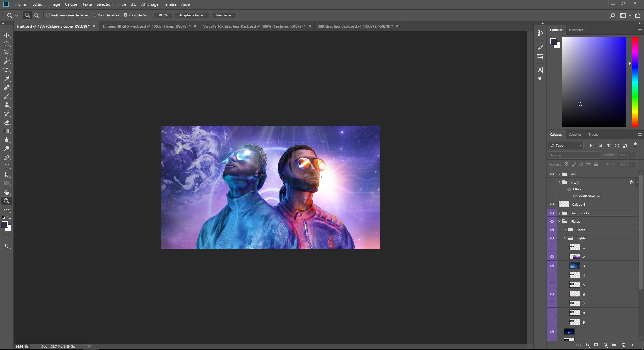Select the Eraser tool

[7, 123]
